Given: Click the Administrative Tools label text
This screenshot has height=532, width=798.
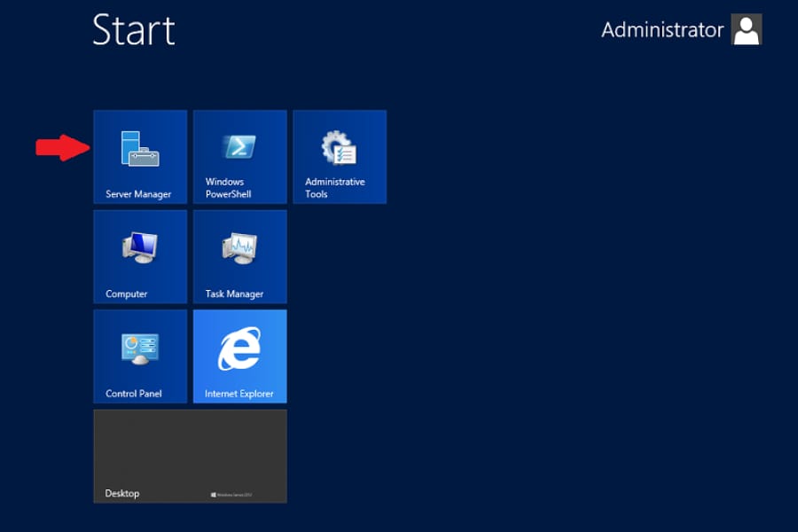Looking at the screenshot, I should pyautogui.click(x=334, y=188).
